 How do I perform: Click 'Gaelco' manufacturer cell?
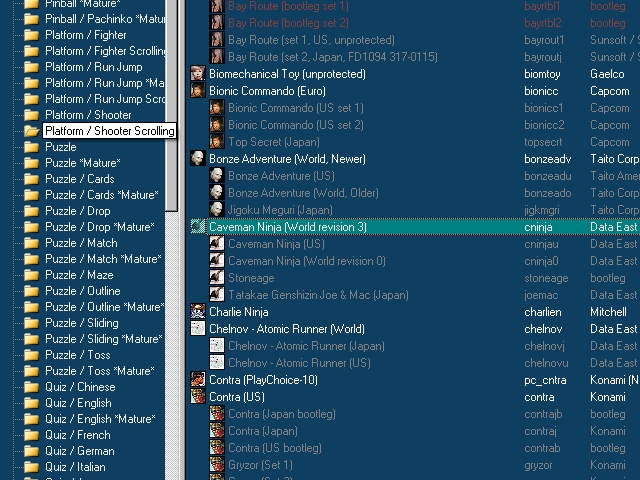tap(607, 74)
